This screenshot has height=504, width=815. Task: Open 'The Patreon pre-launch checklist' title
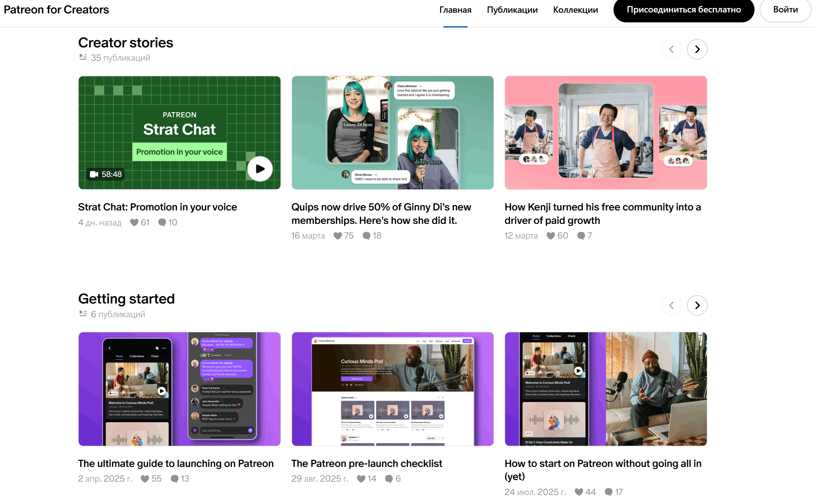click(x=367, y=463)
